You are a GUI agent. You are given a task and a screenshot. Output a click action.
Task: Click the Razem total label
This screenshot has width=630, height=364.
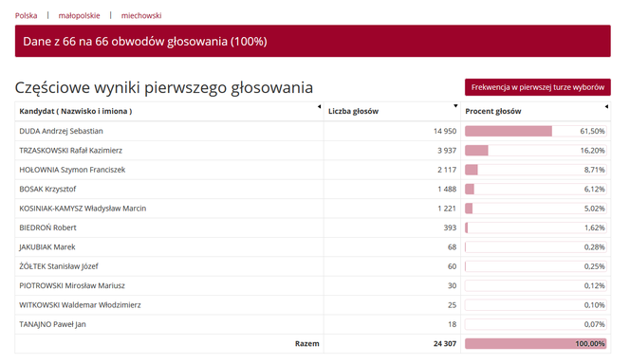[307, 343]
